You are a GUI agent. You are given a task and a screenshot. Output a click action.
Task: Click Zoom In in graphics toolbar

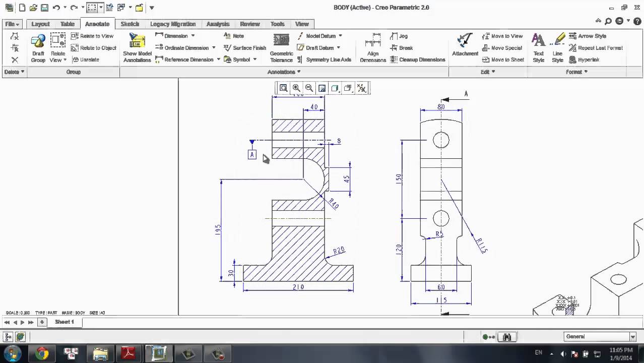pos(296,88)
